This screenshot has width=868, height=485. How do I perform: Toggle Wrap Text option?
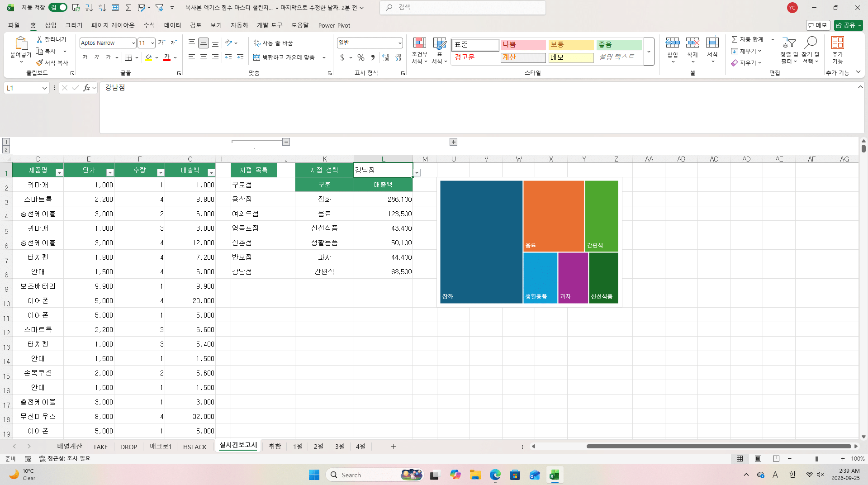[273, 43]
